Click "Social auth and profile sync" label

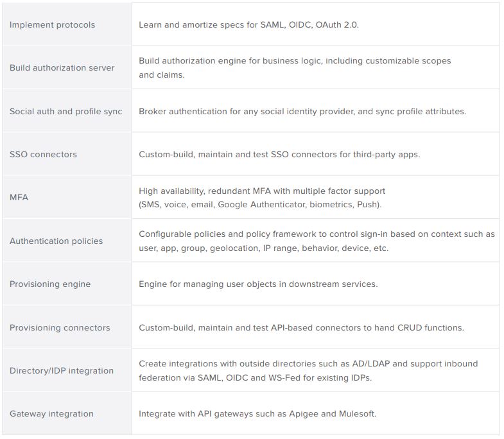[65, 111]
